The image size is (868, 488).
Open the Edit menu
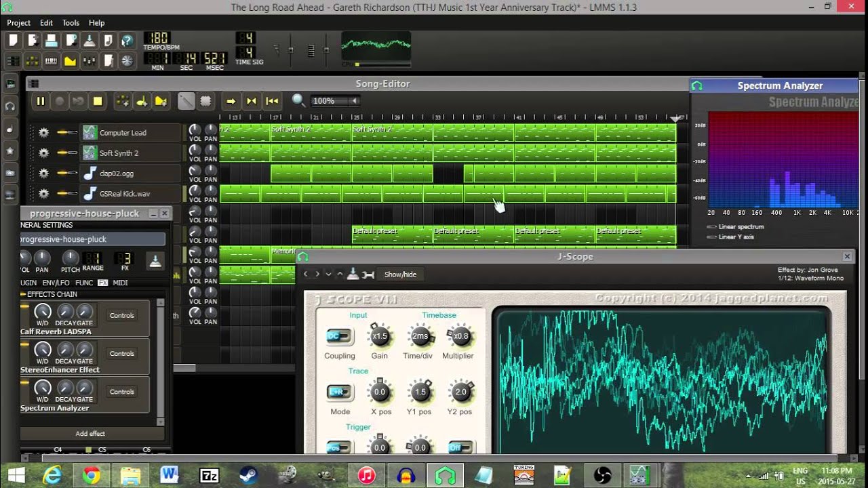46,22
